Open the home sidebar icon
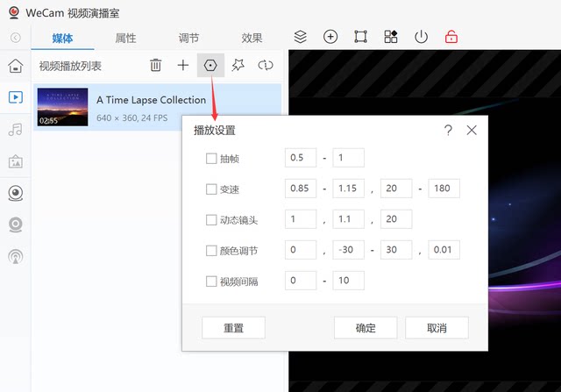 point(16,66)
